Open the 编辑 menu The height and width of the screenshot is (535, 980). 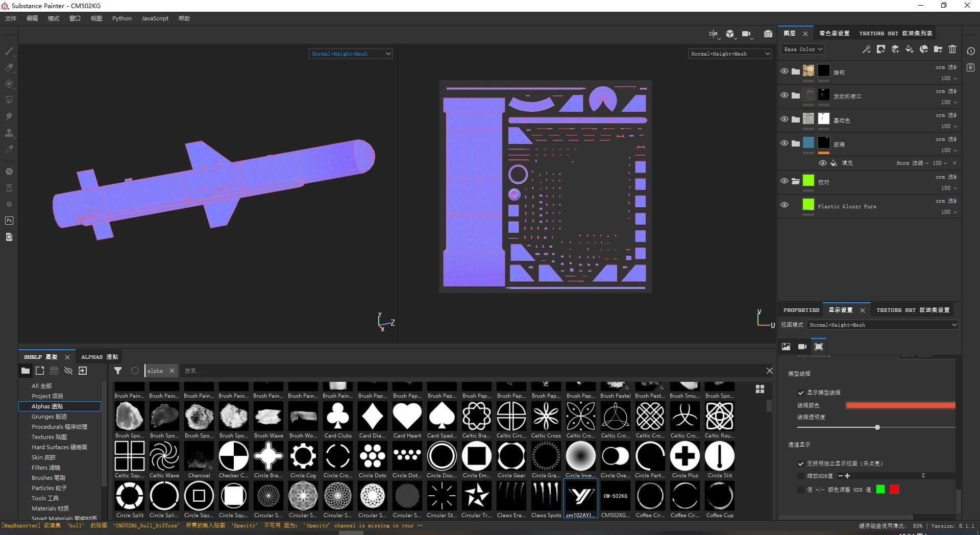coord(32,18)
